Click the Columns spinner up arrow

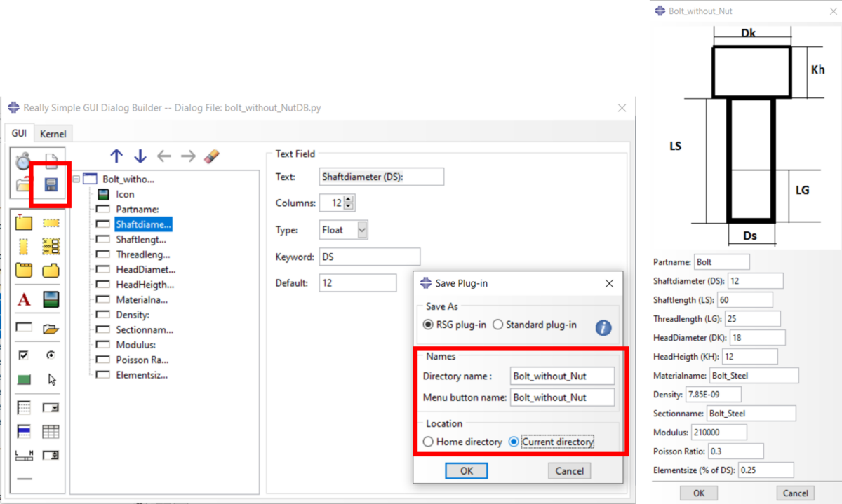(x=348, y=200)
